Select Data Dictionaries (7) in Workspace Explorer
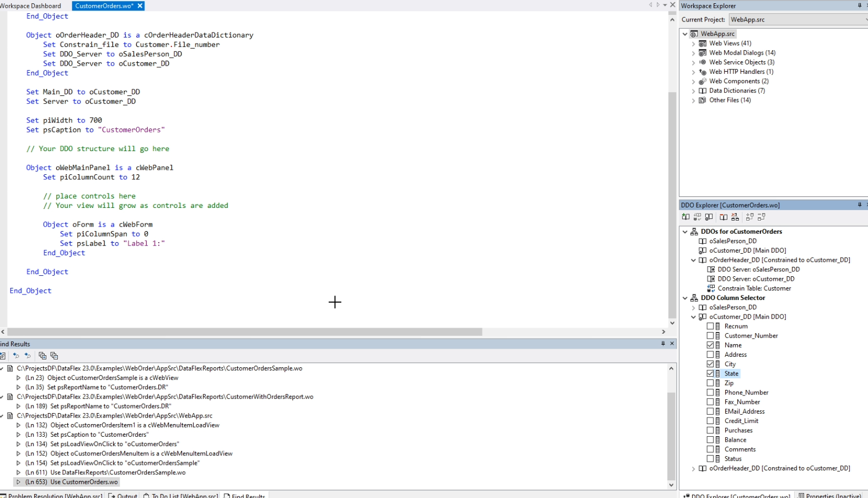 click(x=737, y=91)
